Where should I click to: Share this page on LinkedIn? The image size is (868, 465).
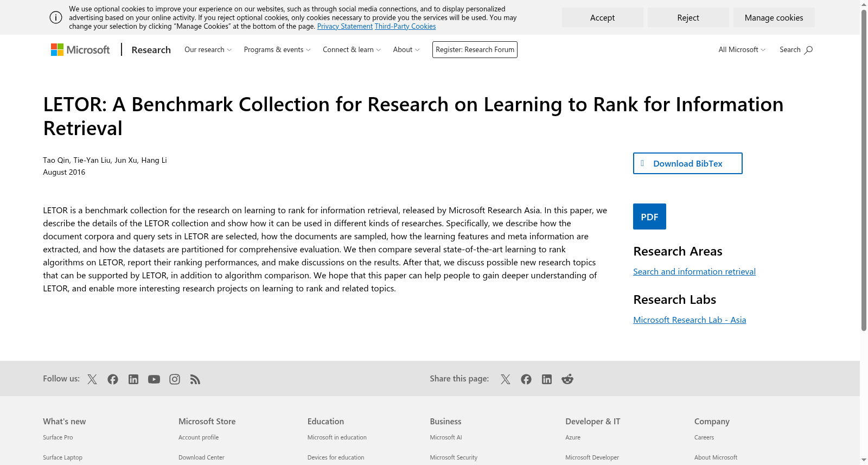pyautogui.click(x=547, y=379)
